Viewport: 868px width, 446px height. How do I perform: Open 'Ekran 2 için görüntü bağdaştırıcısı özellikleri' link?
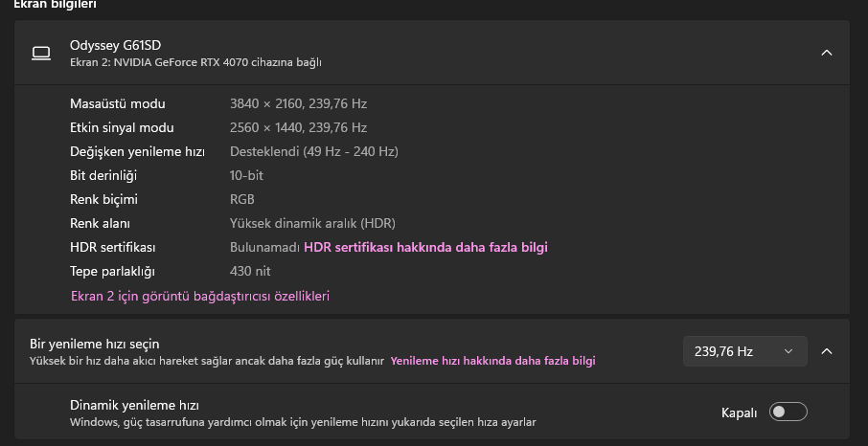point(200,297)
